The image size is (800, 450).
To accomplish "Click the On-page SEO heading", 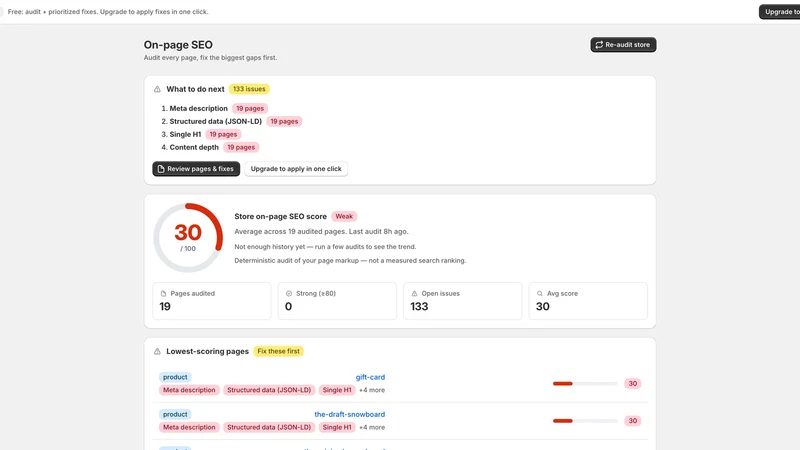I will click(178, 45).
